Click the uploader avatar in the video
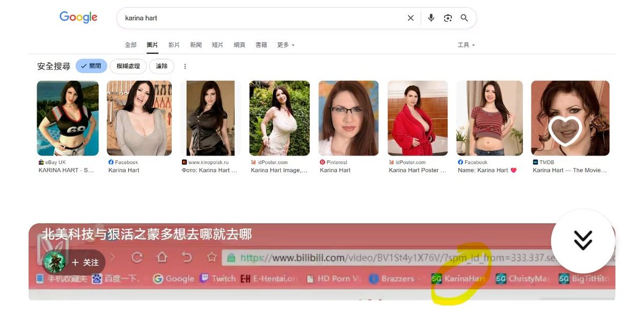Screen dimensions: 644x324 pos(54,262)
